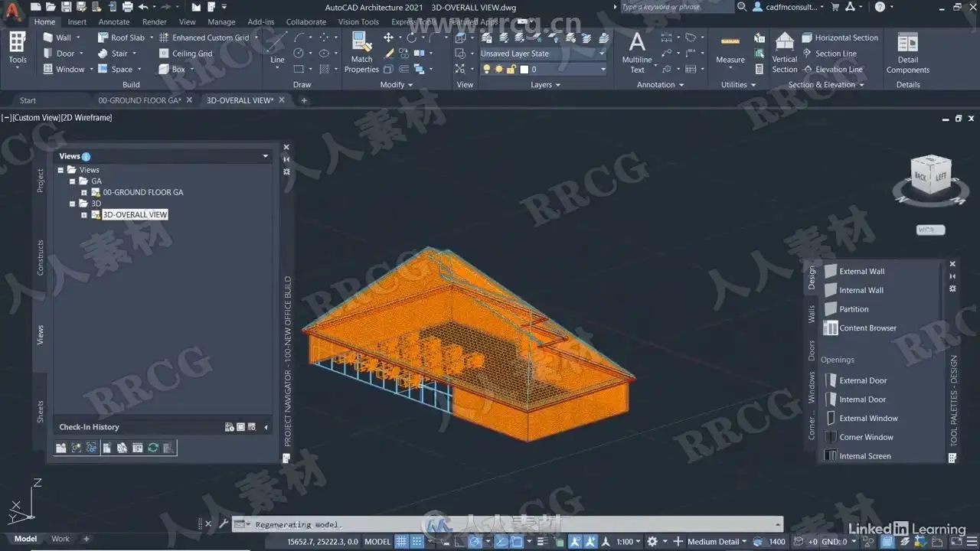Select the Move tool in Modify panel
The height and width of the screenshot is (551, 980).
pyautogui.click(x=388, y=37)
